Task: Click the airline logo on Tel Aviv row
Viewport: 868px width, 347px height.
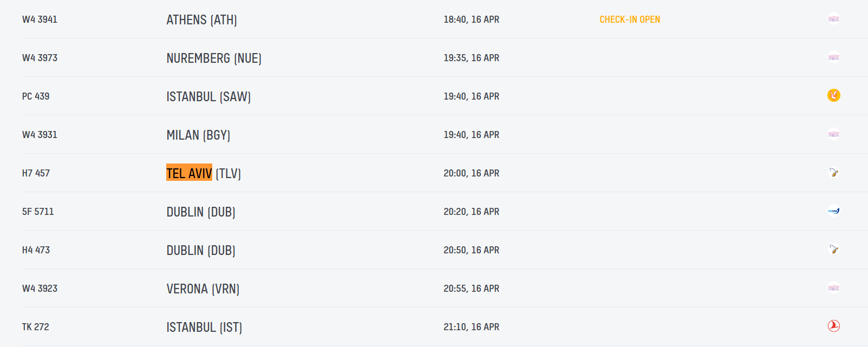Action: 833,173
